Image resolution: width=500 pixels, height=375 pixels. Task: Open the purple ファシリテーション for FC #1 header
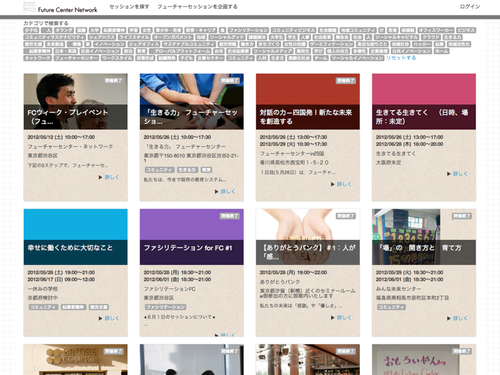click(x=192, y=237)
